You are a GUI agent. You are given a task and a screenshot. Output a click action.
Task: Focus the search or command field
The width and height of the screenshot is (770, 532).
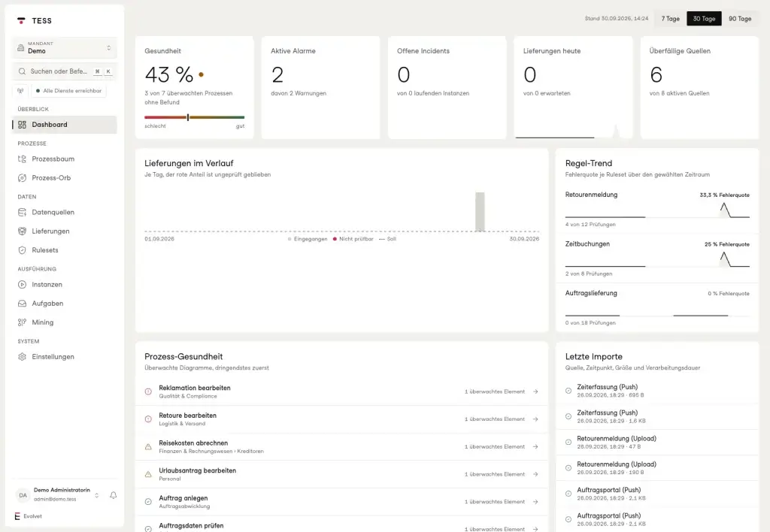[65, 71]
